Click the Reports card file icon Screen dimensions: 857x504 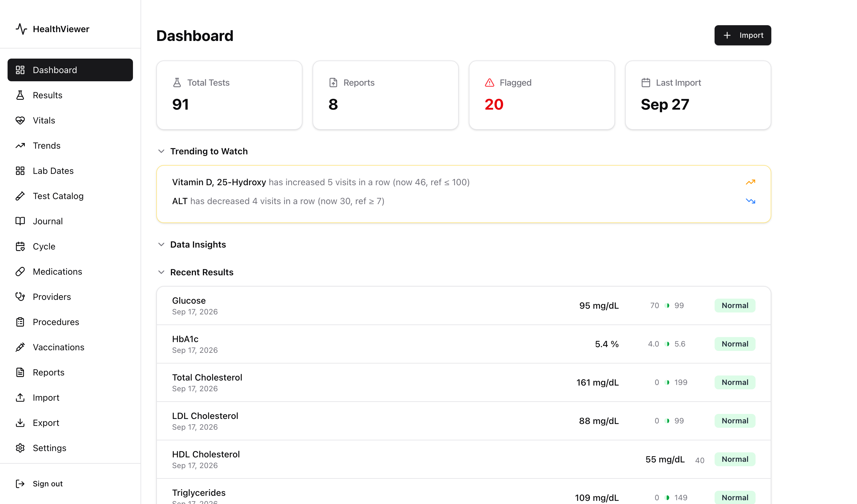coord(333,83)
